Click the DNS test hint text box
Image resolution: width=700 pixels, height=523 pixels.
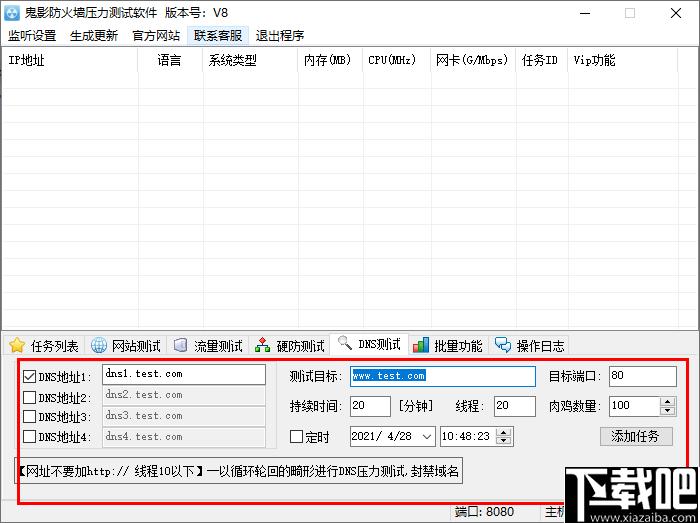coord(239,470)
